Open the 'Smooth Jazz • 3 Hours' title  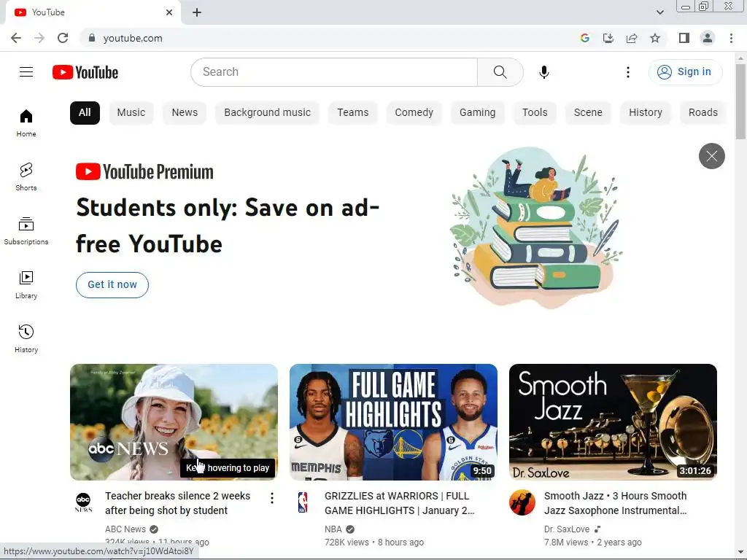point(616,503)
